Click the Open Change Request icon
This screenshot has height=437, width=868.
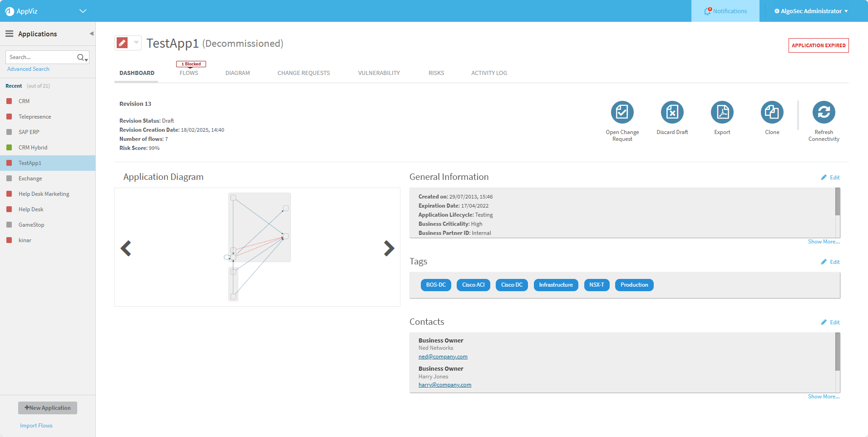click(622, 112)
